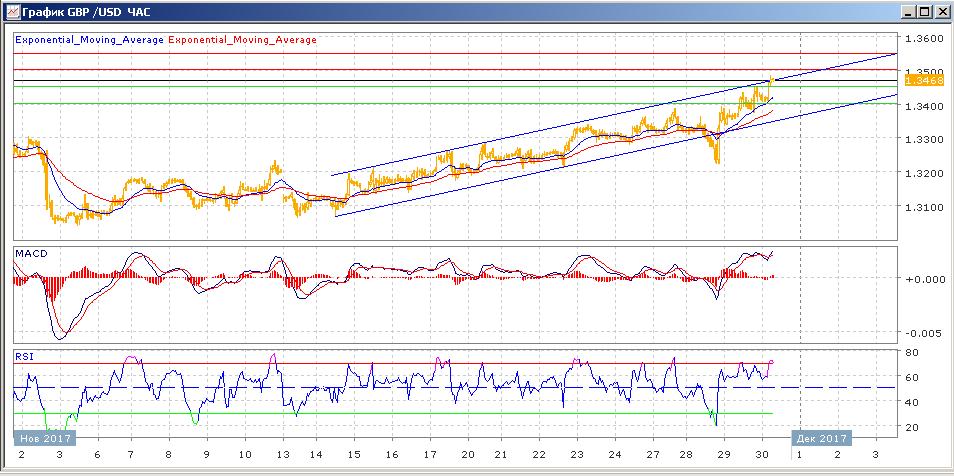
Task: Click date label 10 on time axis
Action: point(245,455)
